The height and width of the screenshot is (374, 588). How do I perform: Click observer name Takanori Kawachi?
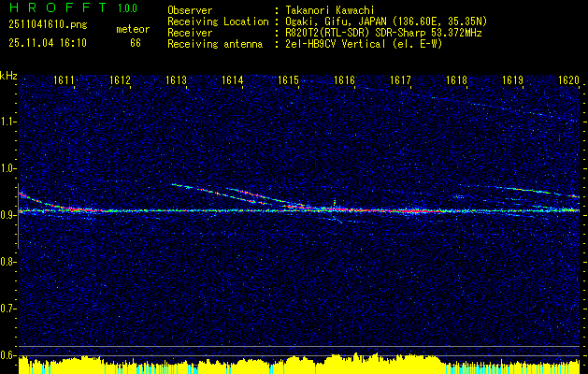(x=329, y=10)
